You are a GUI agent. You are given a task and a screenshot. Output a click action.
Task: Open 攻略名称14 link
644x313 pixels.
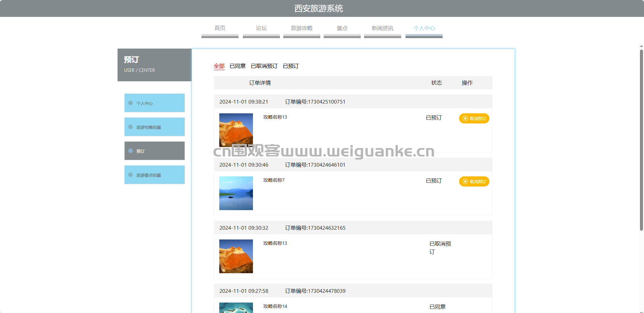pos(275,306)
